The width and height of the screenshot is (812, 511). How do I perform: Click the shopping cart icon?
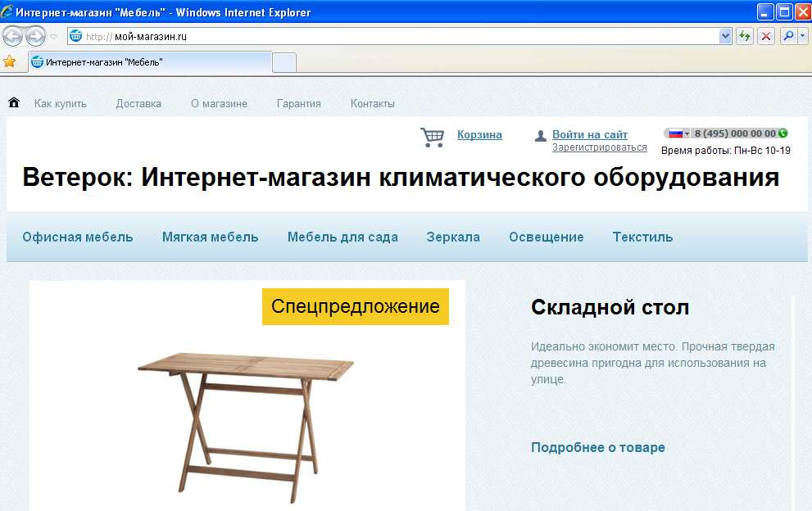pyautogui.click(x=432, y=137)
